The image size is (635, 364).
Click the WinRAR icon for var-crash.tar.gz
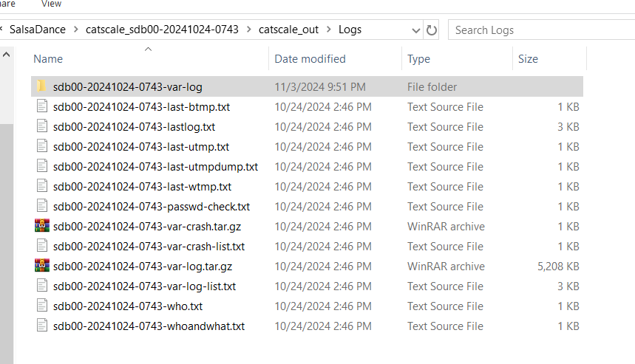pos(41,227)
